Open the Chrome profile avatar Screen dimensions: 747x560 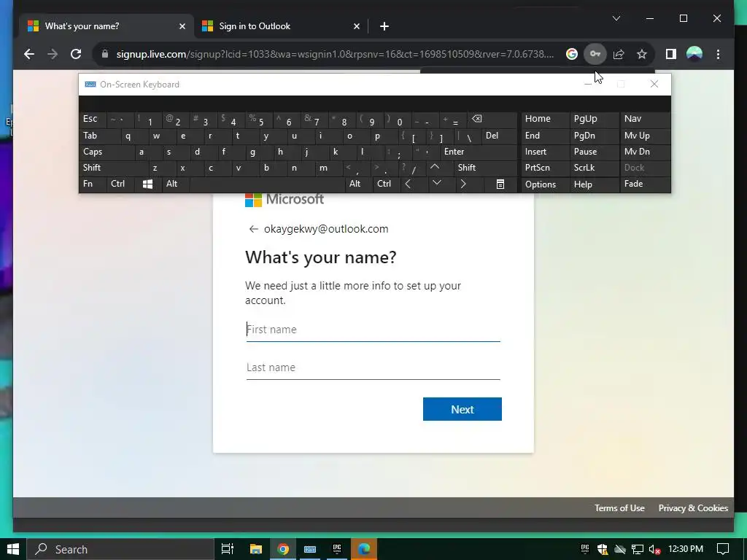tap(694, 54)
